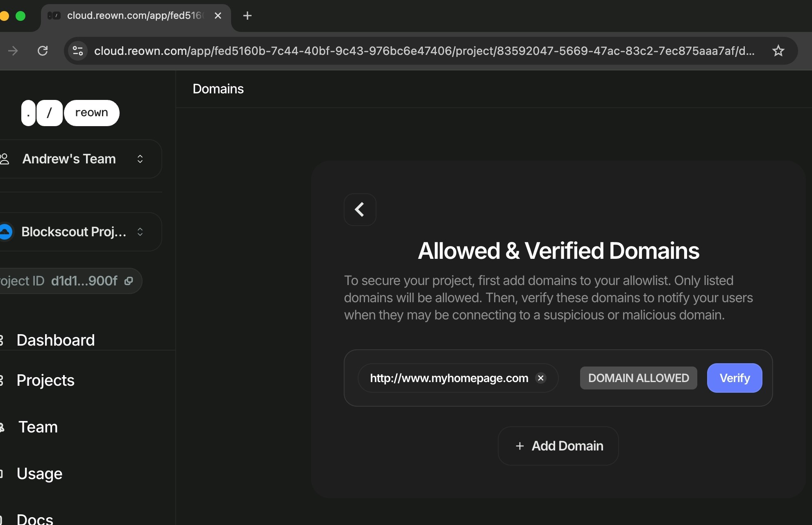Click the Verify button
This screenshot has height=525, width=812.
pos(734,378)
